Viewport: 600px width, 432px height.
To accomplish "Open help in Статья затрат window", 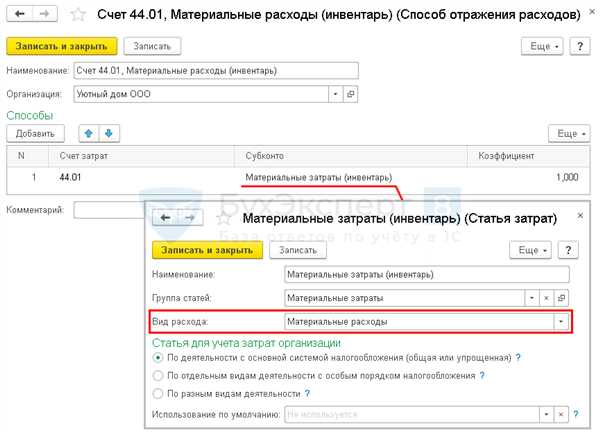I will tap(568, 250).
